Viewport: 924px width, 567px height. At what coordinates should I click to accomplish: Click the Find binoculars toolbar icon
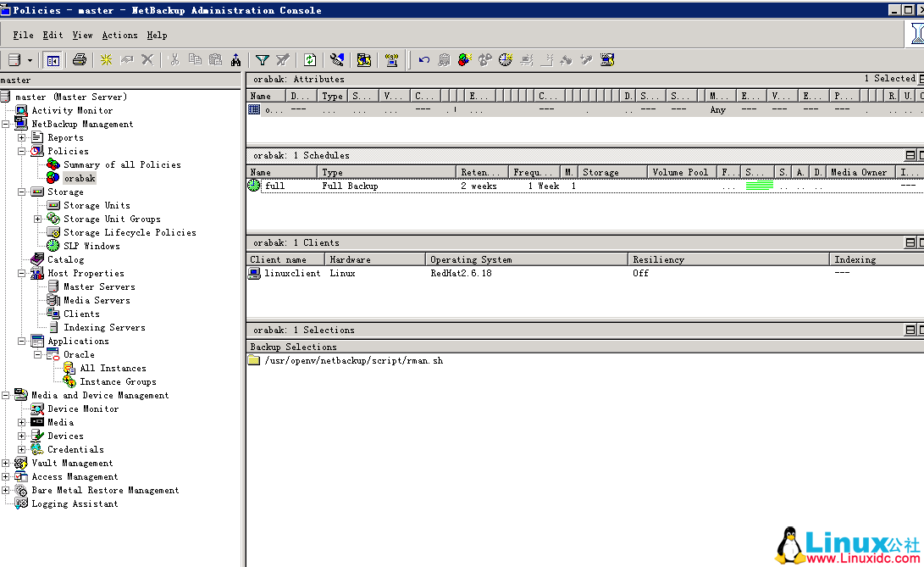tap(237, 60)
